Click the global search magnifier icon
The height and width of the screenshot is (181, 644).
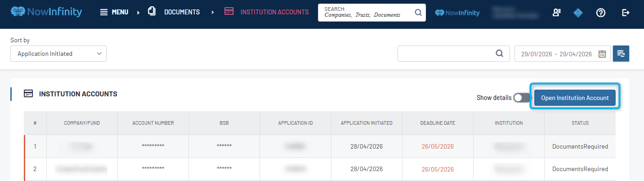pyautogui.click(x=418, y=13)
